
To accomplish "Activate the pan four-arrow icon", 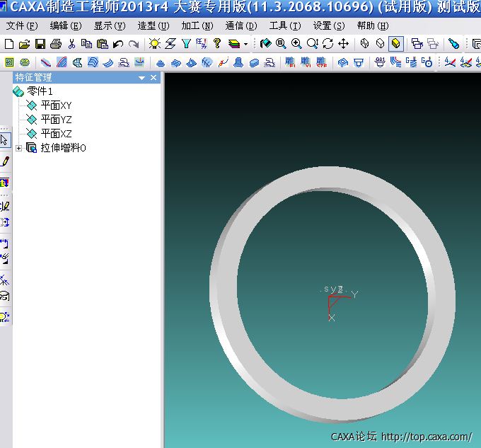I will tap(343, 44).
